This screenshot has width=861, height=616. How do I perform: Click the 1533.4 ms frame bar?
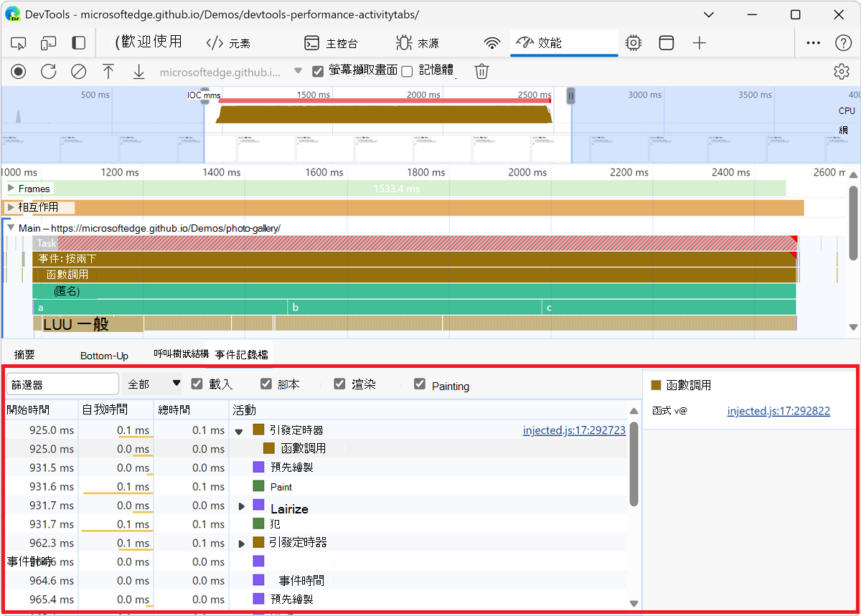tap(398, 188)
